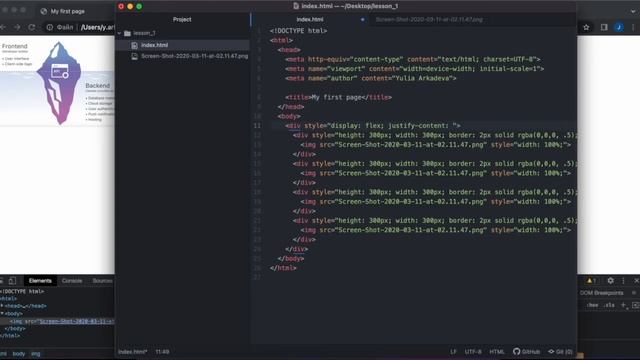The width and height of the screenshot is (640, 360).
Task: Go back in the browser
Action: 3,27
